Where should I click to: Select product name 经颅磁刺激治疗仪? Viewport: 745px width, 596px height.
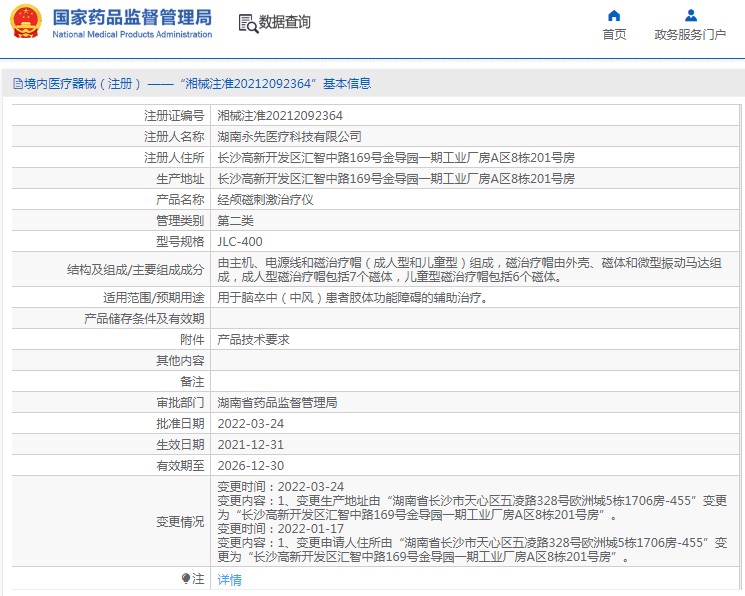(265, 200)
